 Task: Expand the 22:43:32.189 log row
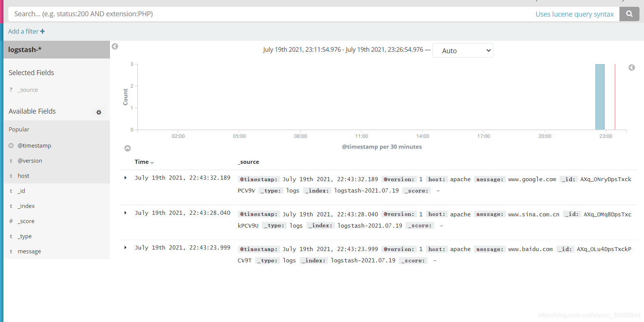(125, 178)
